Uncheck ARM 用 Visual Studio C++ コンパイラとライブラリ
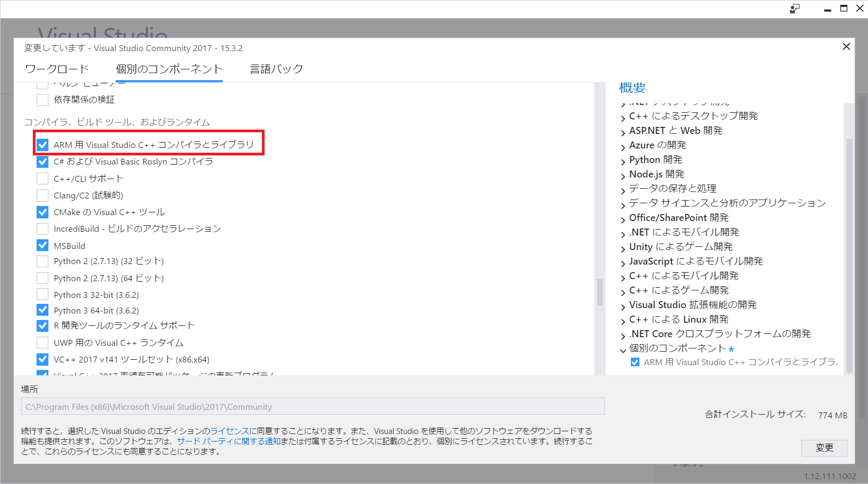 tap(42, 145)
